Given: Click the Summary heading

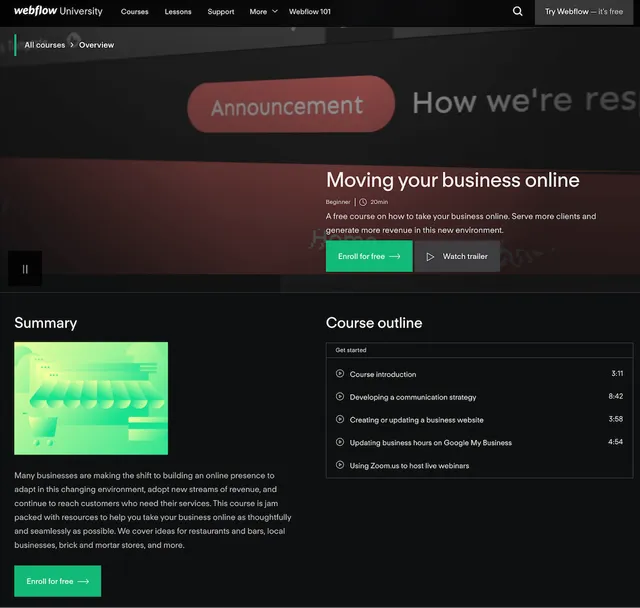Looking at the screenshot, I should 46,323.
